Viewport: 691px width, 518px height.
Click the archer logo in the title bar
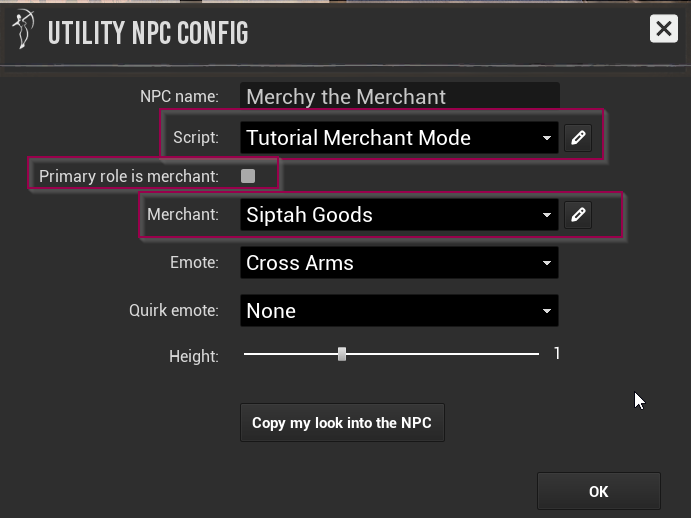coord(22,31)
